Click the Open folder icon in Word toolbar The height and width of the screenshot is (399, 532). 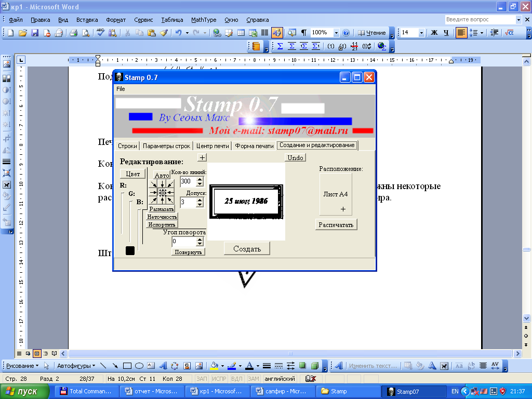coord(23,33)
